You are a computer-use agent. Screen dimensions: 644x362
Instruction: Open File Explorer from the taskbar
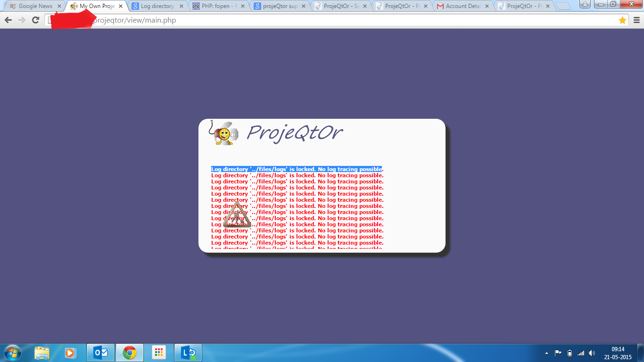click(x=42, y=353)
